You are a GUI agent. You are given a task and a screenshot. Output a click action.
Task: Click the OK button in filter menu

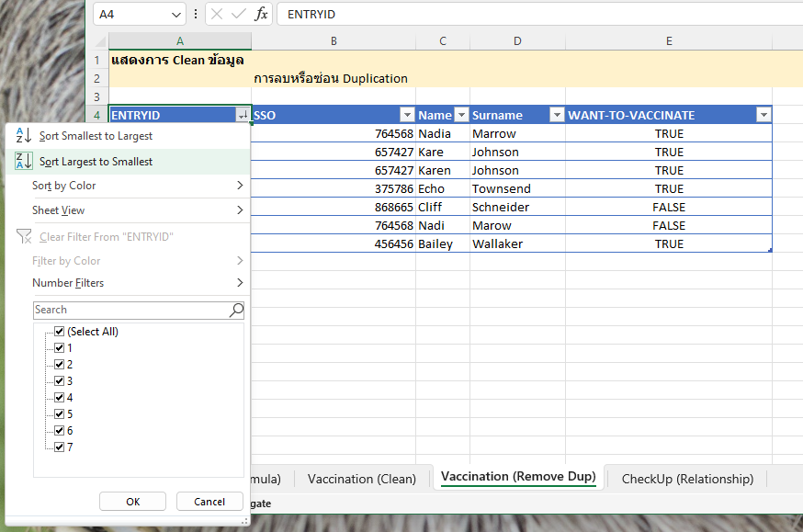(132, 502)
